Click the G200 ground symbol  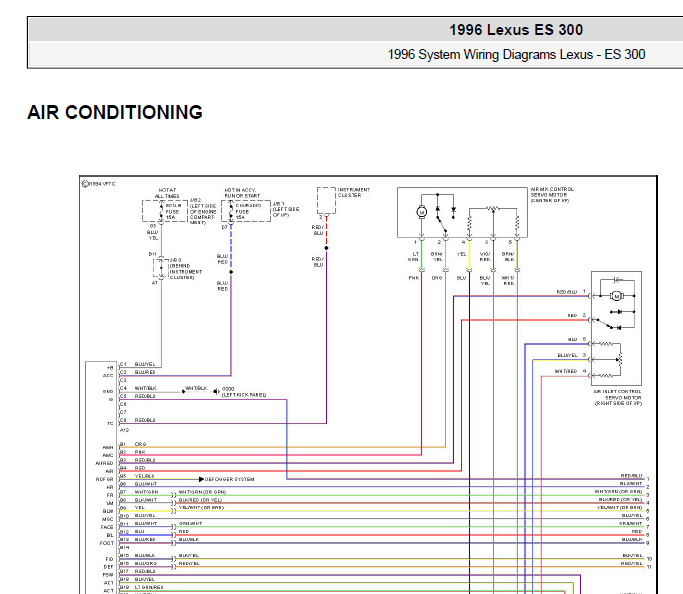point(216,392)
